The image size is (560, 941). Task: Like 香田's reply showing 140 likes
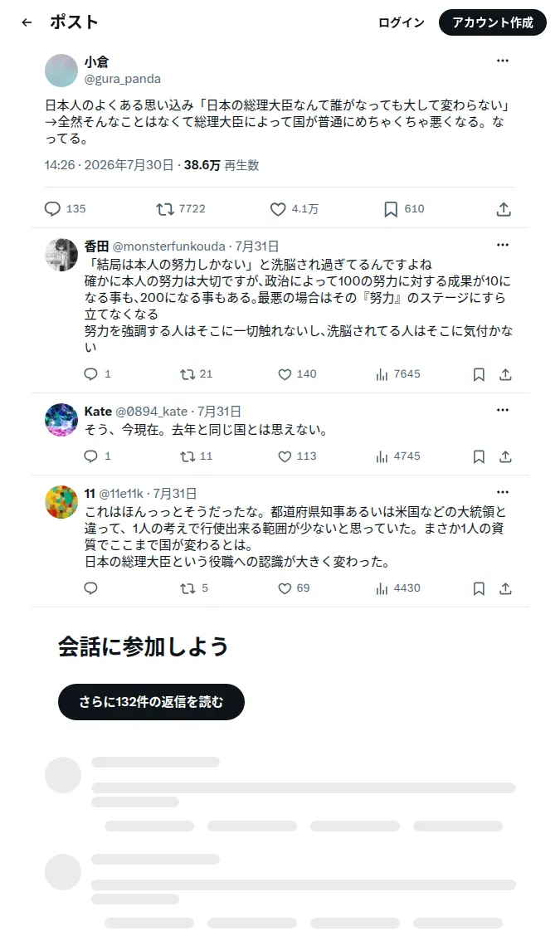click(285, 374)
